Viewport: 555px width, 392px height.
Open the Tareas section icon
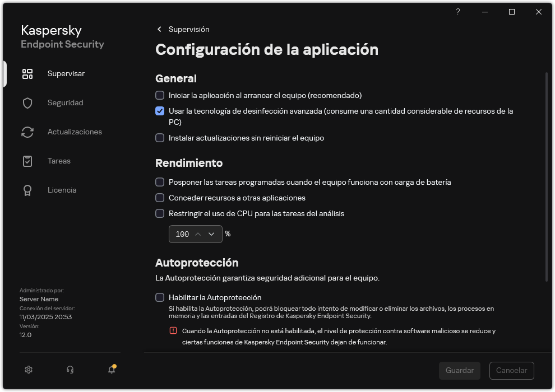27,161
